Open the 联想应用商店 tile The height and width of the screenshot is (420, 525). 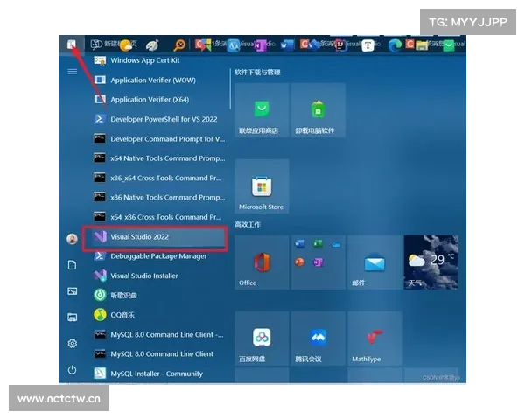coord(262,110)
